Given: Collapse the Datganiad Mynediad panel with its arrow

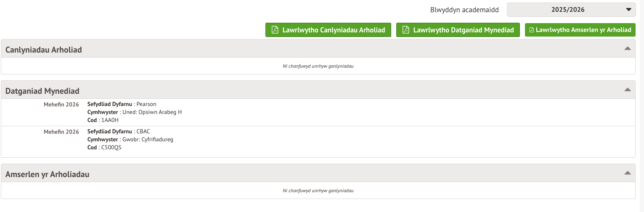Looking at the screenshot, I should (628, 90).
